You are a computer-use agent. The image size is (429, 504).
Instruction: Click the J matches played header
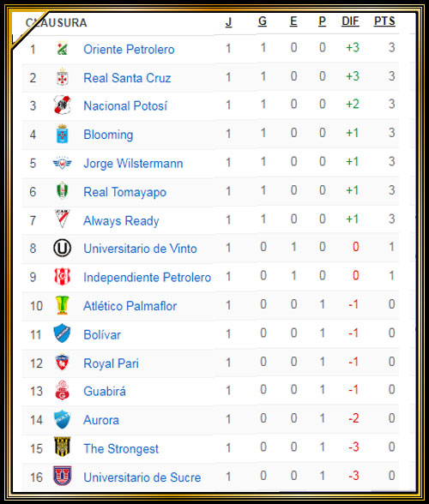point(228,22)
